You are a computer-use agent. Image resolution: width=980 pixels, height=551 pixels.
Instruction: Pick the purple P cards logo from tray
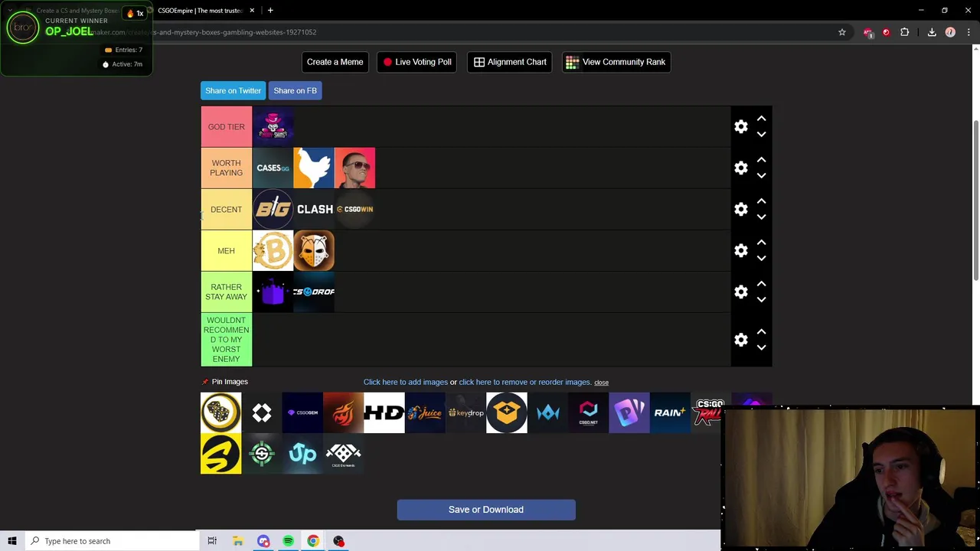point(629,412)
